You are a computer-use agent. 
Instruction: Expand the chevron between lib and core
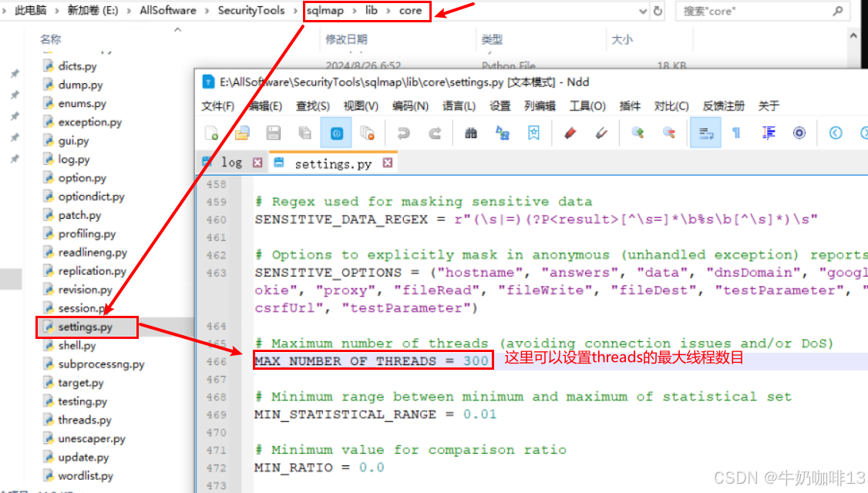(x=389, y=11)
